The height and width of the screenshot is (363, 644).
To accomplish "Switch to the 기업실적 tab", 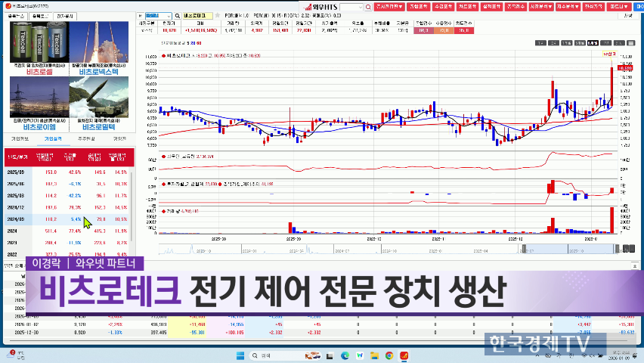I will coord(53,139).
